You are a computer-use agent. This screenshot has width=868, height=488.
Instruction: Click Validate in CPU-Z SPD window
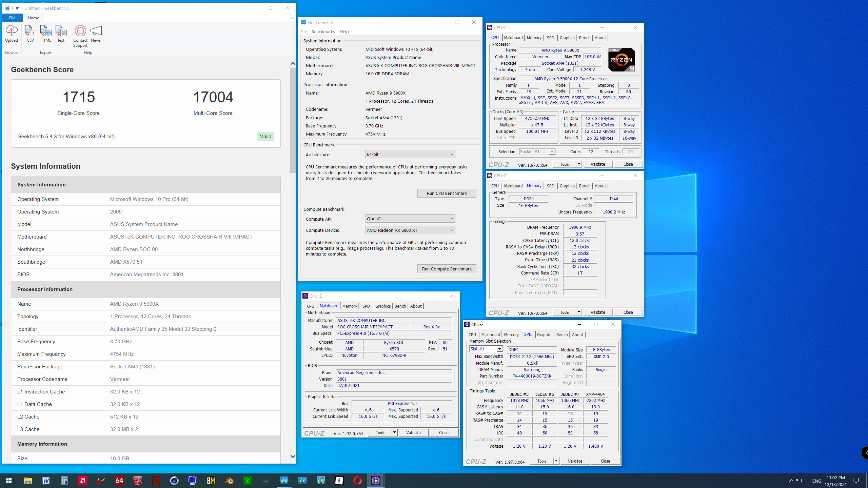coord(575,461)
